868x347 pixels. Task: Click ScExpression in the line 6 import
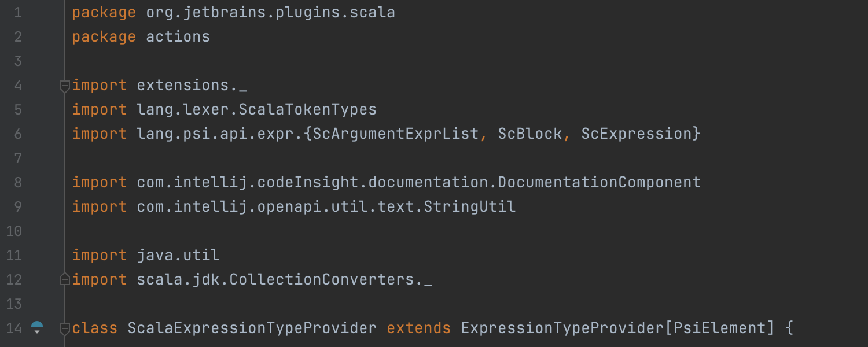click(x=637, y=134)
